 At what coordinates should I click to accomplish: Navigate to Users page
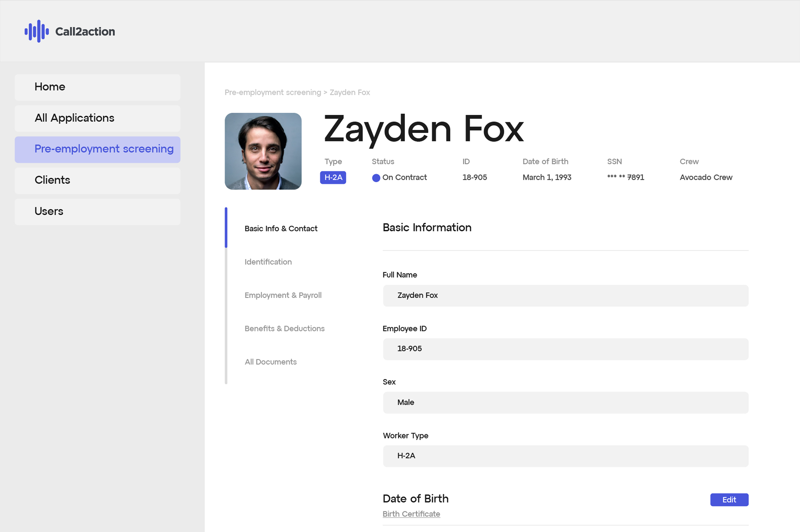pyautogui.click(x=97, y=211)
